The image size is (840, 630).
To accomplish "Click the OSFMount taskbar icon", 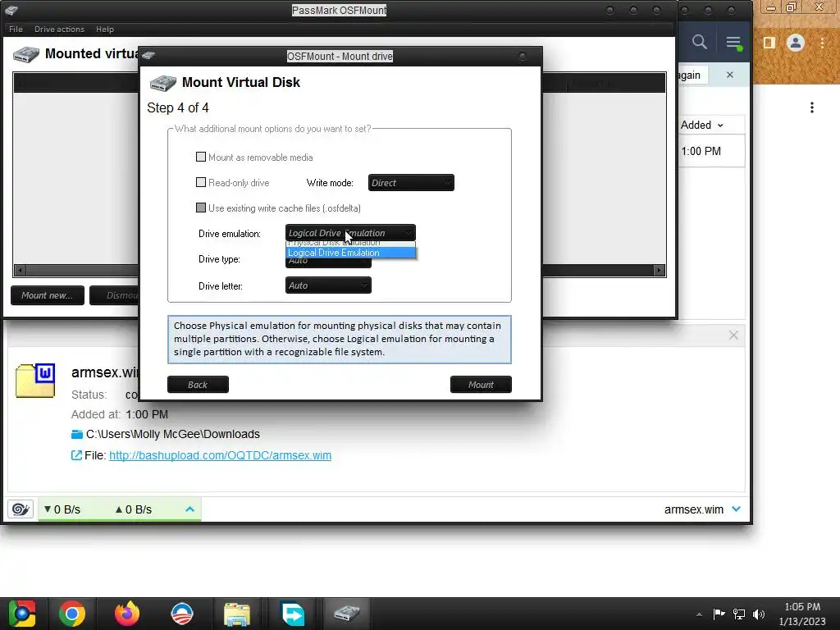I will (347, 612).
